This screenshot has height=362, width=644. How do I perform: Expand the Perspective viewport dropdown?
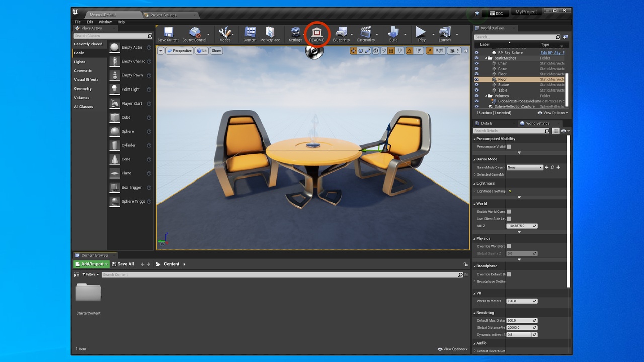pos(179,51)
